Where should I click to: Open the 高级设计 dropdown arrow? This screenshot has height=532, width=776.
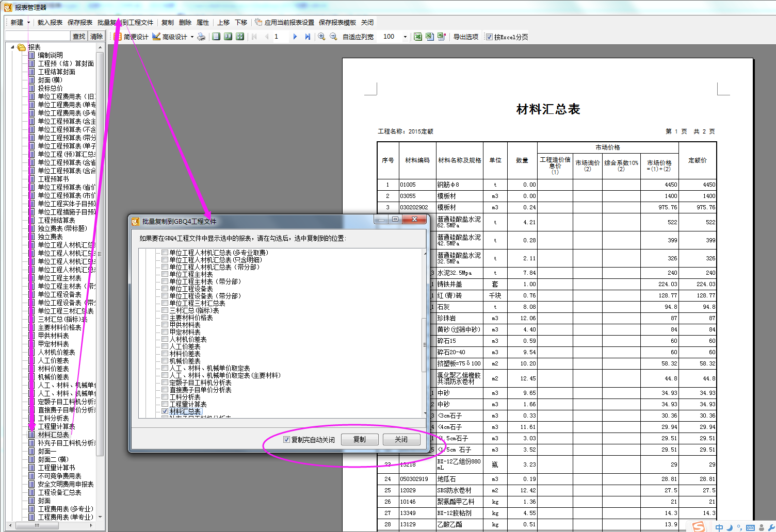click(x=192, y=37)
